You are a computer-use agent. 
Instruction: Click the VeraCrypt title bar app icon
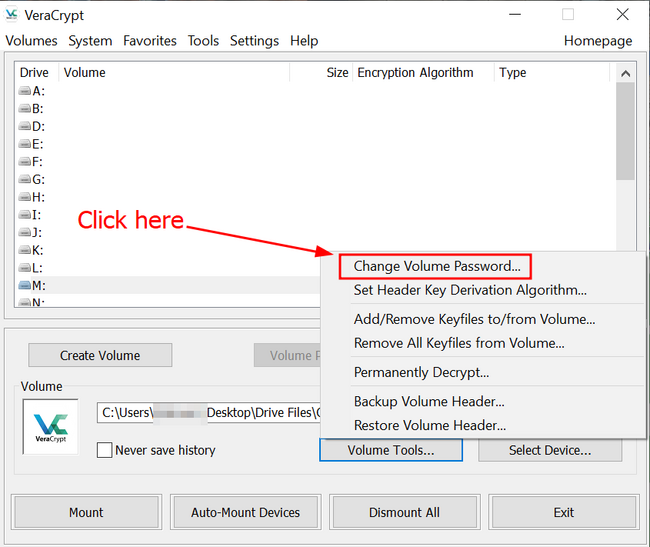(x=11, y=15)
